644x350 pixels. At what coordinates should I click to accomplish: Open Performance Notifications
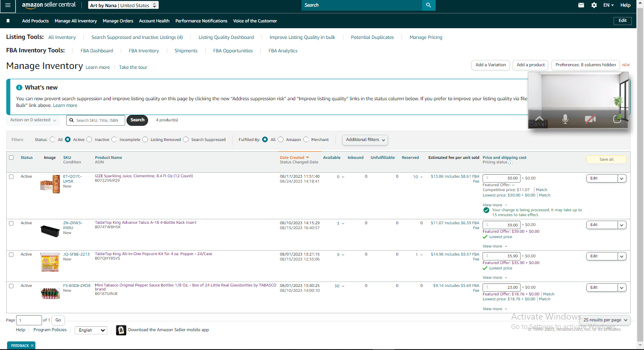pos(201,21)
